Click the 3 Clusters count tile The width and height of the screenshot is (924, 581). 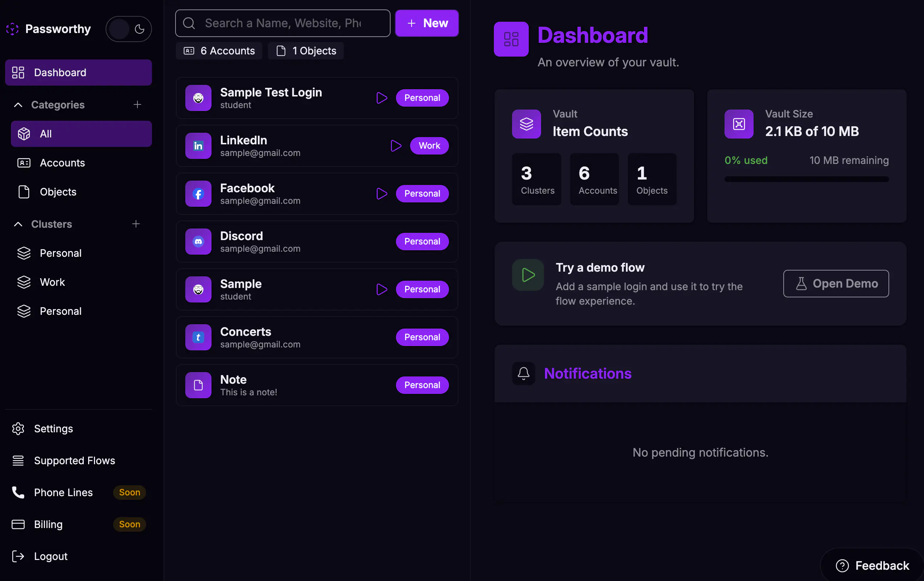[x=537, y=179]
